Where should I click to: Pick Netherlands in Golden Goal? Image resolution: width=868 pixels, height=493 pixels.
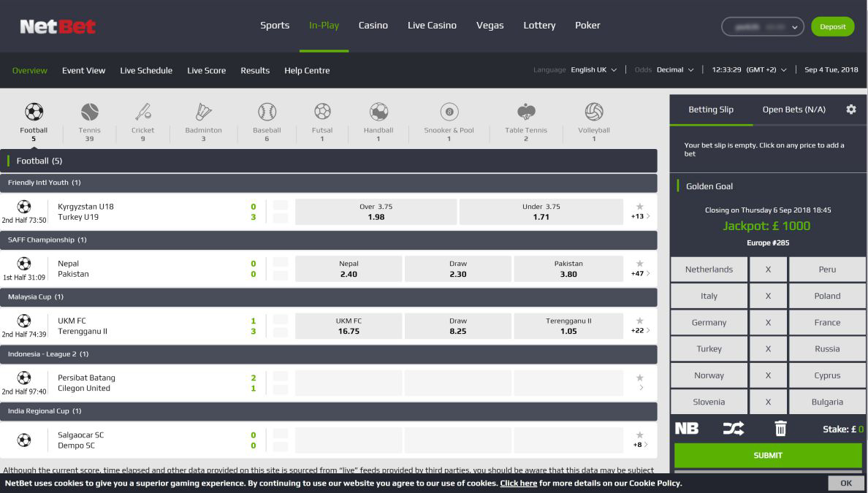pyautogui.click(x=709, y=270)
